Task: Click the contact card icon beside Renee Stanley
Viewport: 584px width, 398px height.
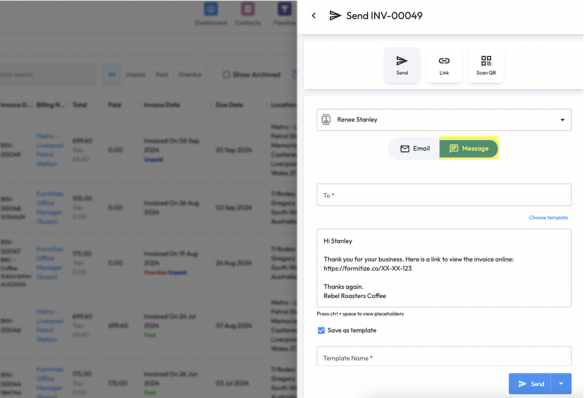Action: click(326, 120)
